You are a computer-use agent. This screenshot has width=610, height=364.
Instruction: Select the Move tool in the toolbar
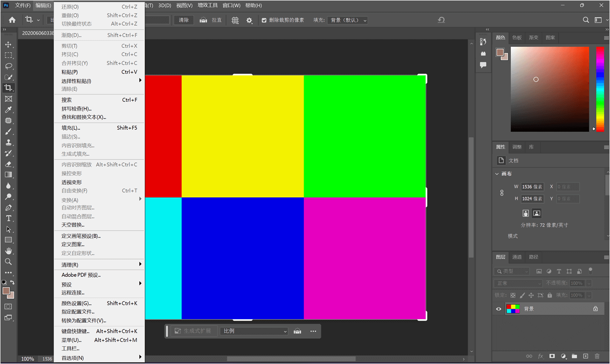point(8,44)
